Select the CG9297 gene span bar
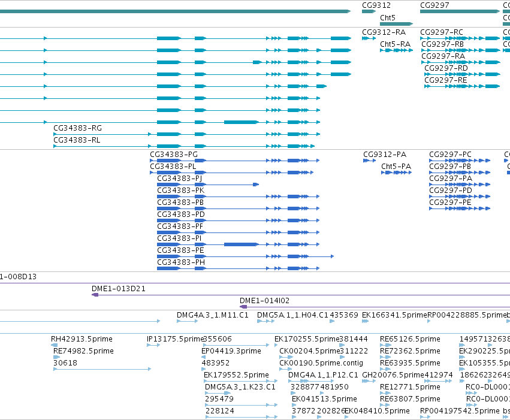The image size is (510, 420). pyautogui.click(x=460, y=11)
